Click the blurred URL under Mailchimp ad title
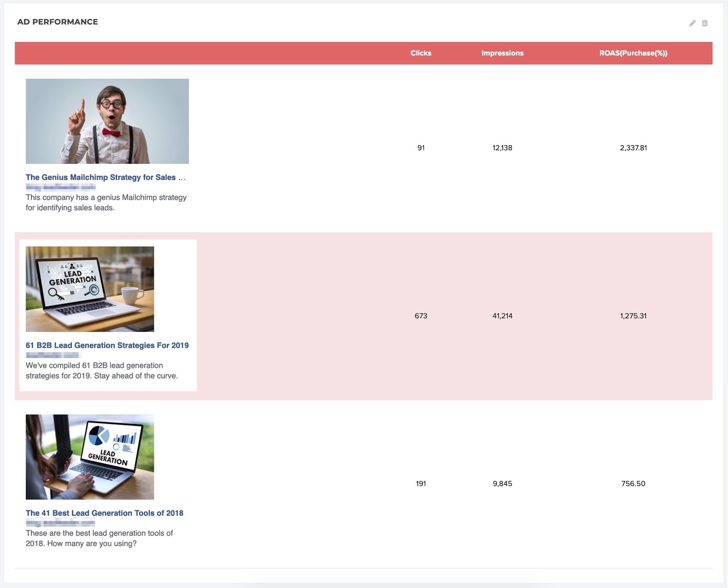 61,187
